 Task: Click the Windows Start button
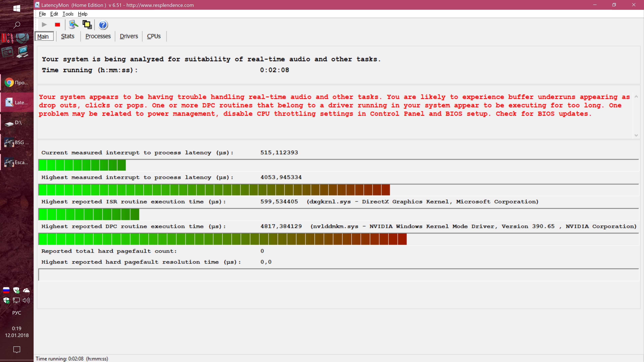17,8
